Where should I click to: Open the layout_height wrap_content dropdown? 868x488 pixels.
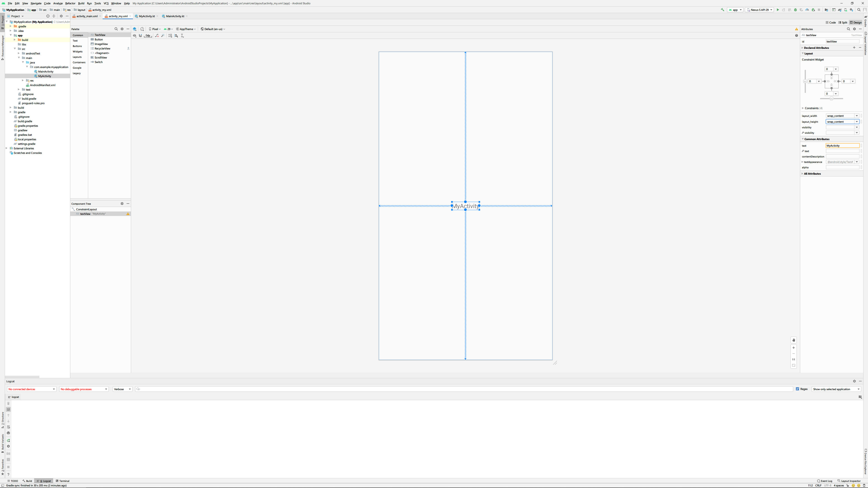tap(856, 122)
